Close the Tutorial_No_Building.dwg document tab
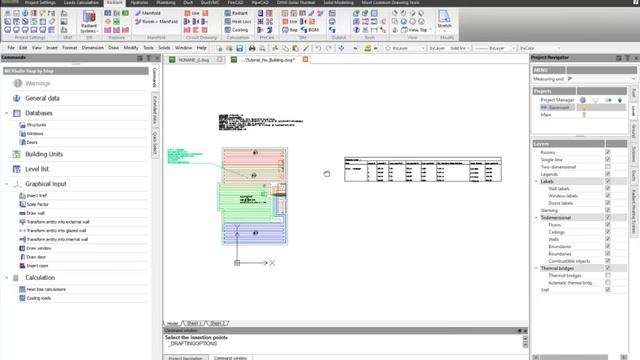 point(305,60)
